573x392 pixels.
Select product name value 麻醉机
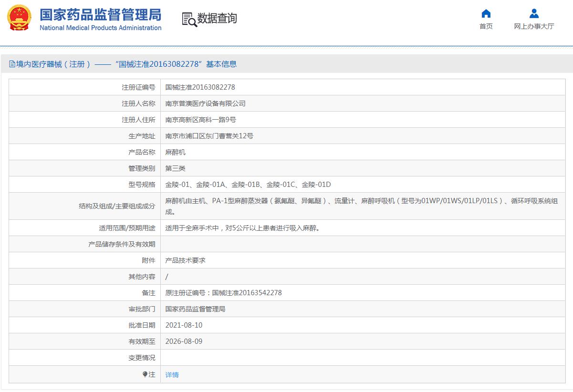tap(175, 152)
